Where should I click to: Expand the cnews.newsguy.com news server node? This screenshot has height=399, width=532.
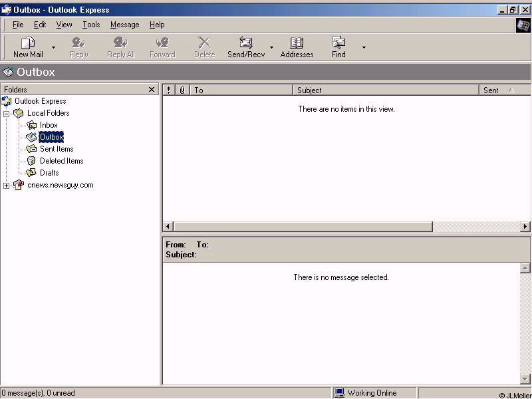(7, 186)
